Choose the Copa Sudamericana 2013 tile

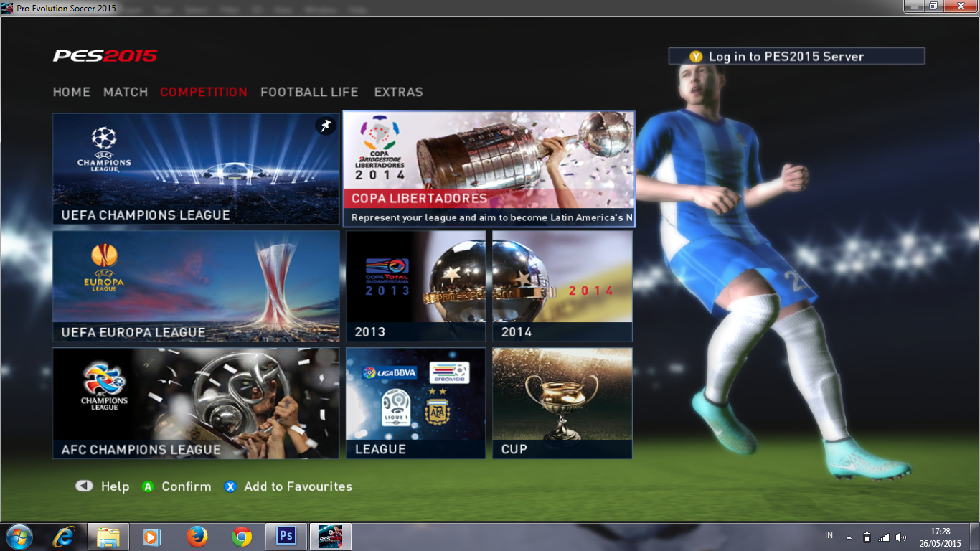(416, 286)
